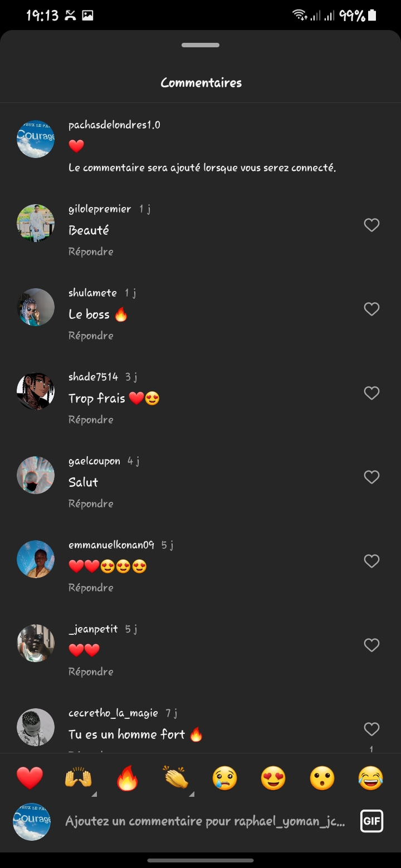This screenshot has width=401, height=868.
Task: Insert the heart-eyes quick emoji
Action: (x=273, y=778)
